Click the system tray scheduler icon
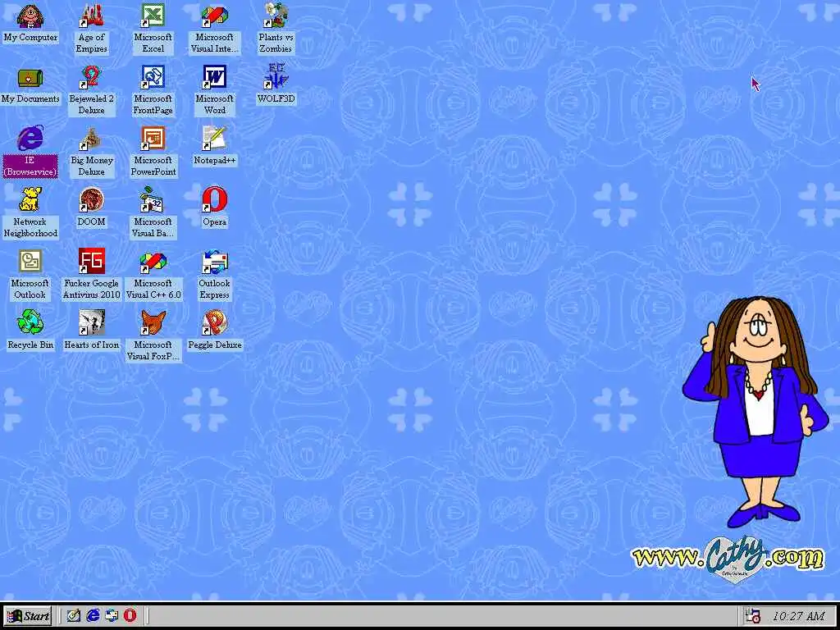Viewport: 840px width, 630px height. [752, 616]
